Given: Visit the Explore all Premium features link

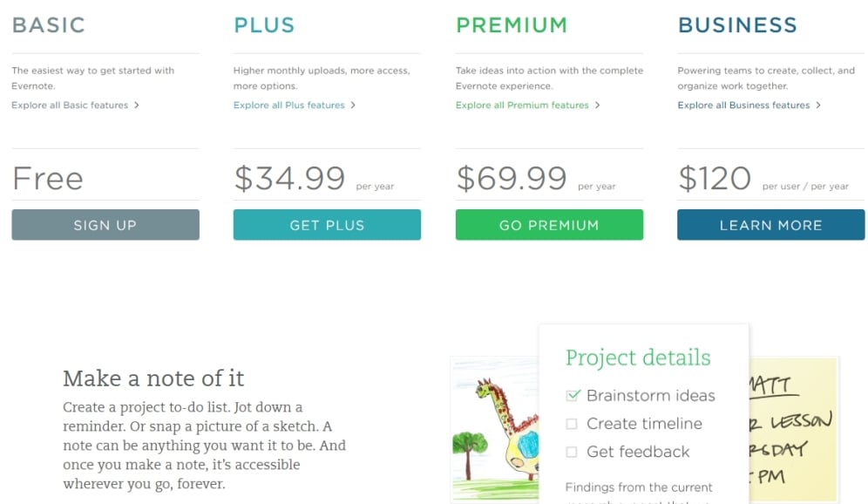Looking at the screenshot, I should pyautogui.click(x=522, y=106).
